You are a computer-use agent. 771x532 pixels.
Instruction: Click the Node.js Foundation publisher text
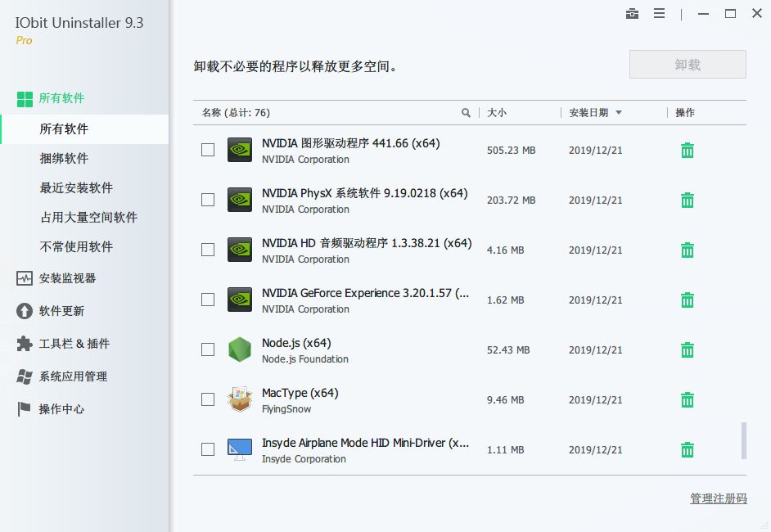304,359
